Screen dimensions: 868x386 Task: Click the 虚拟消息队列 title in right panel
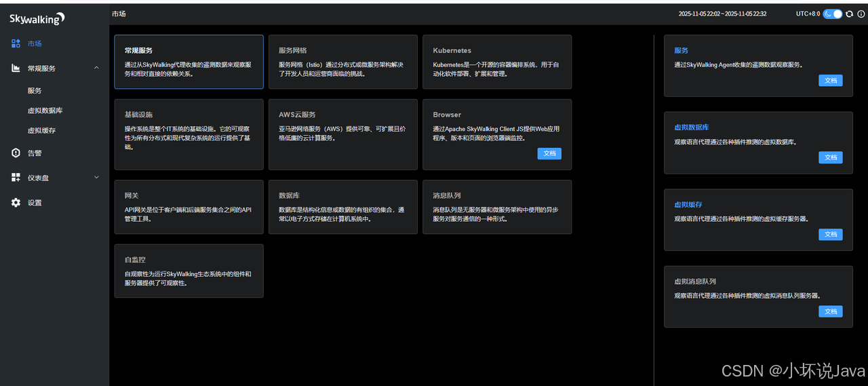(x=695, y=282)
